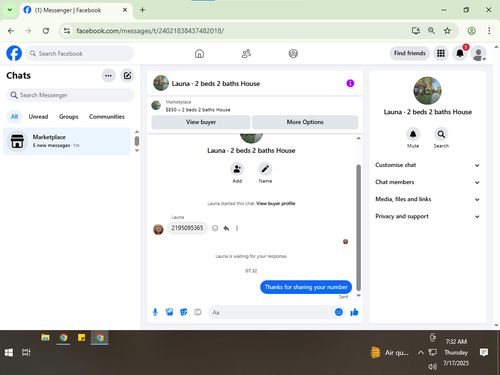Select the Groups chats filter

tap(68, 117)
